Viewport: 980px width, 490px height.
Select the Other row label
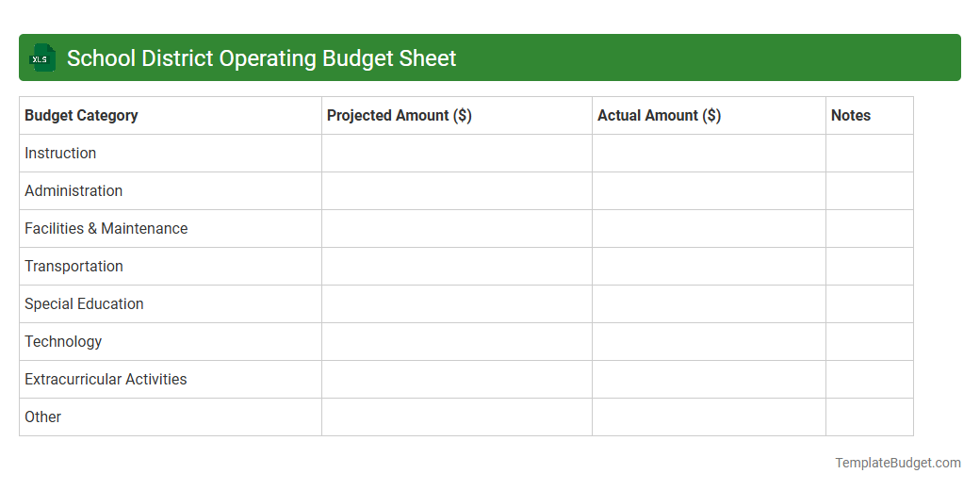43,416
